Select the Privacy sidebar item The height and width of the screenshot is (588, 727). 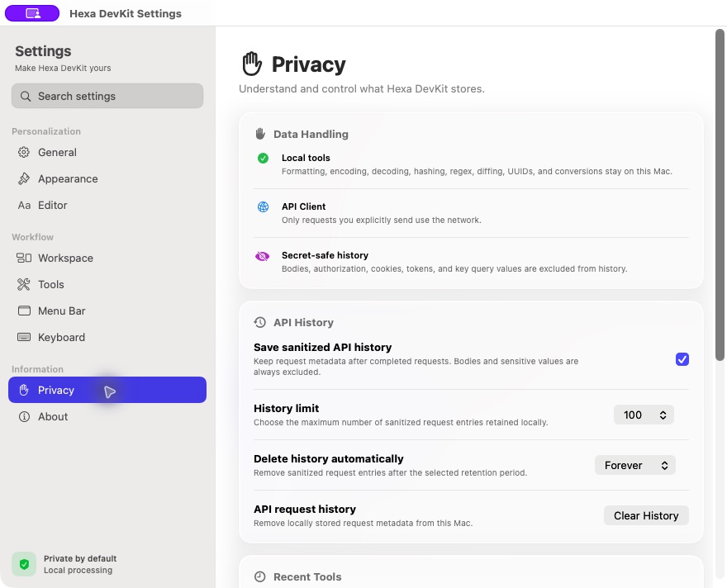coord(107,390)
